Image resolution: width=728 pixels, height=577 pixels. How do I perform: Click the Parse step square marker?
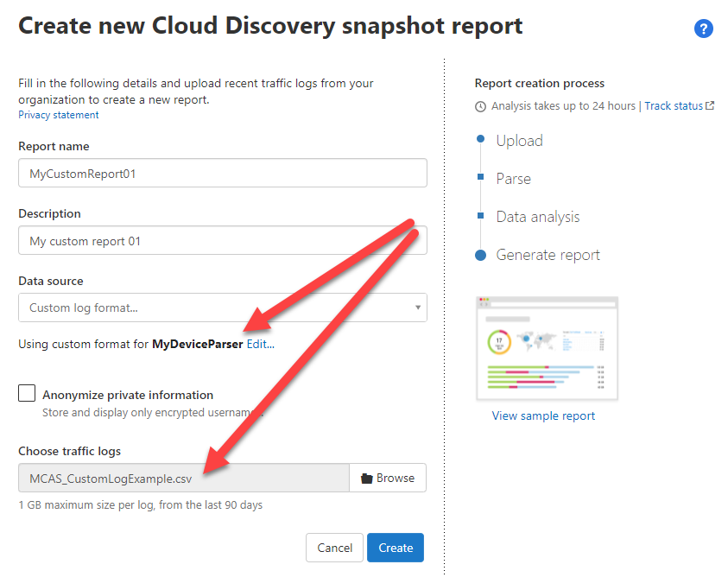(480, 178)
